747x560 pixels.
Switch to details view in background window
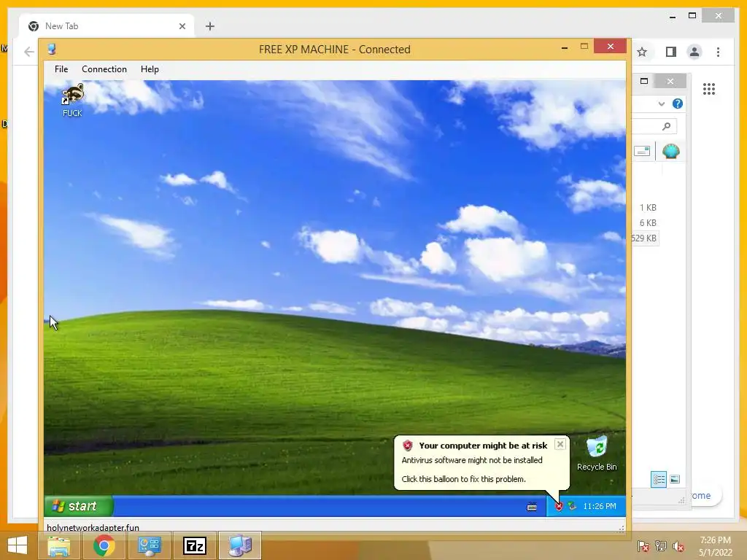click(x=659, y=479)
